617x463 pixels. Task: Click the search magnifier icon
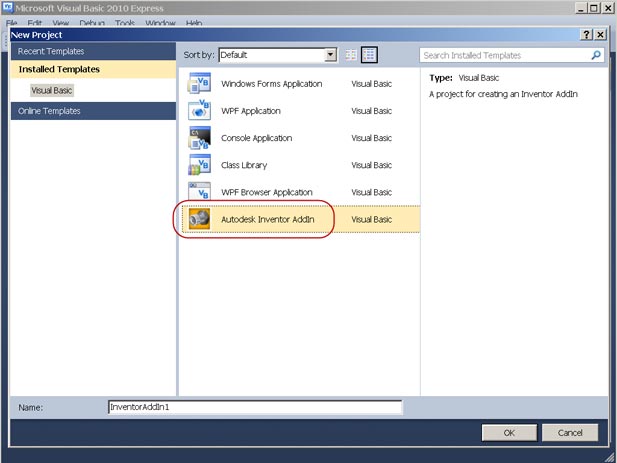click(597, 56)
